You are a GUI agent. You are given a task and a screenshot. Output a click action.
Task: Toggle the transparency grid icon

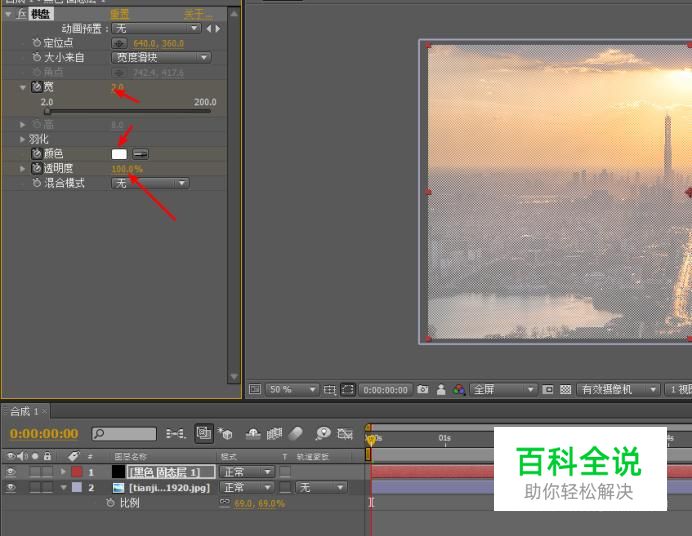pyautogui.click(x=565, y=390)
